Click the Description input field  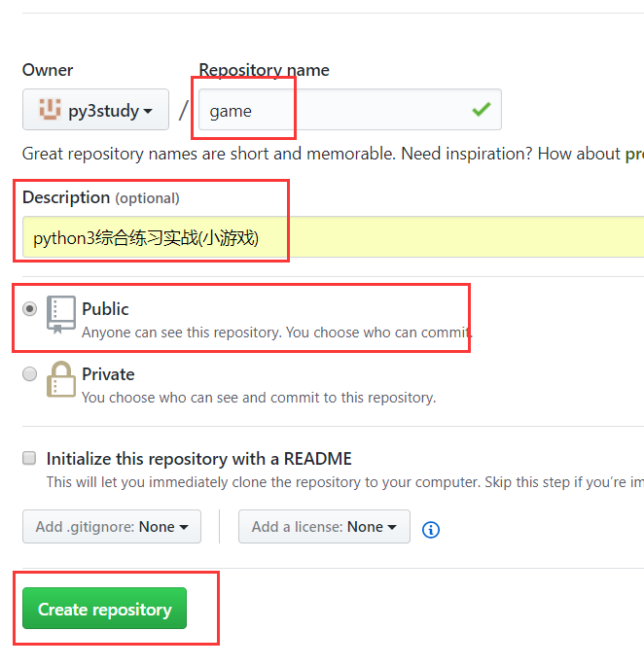click(x=334, y=236)
